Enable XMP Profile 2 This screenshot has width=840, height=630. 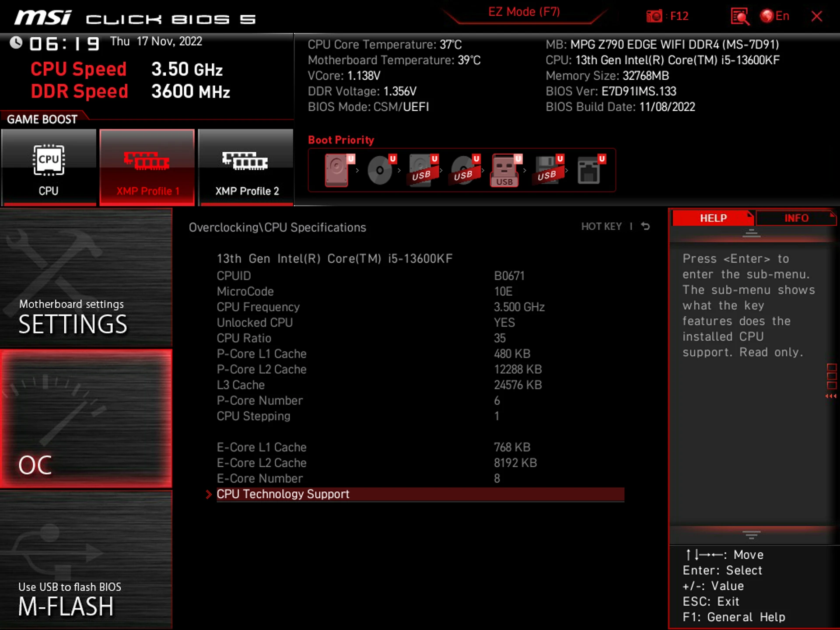(x=246, y=167)
